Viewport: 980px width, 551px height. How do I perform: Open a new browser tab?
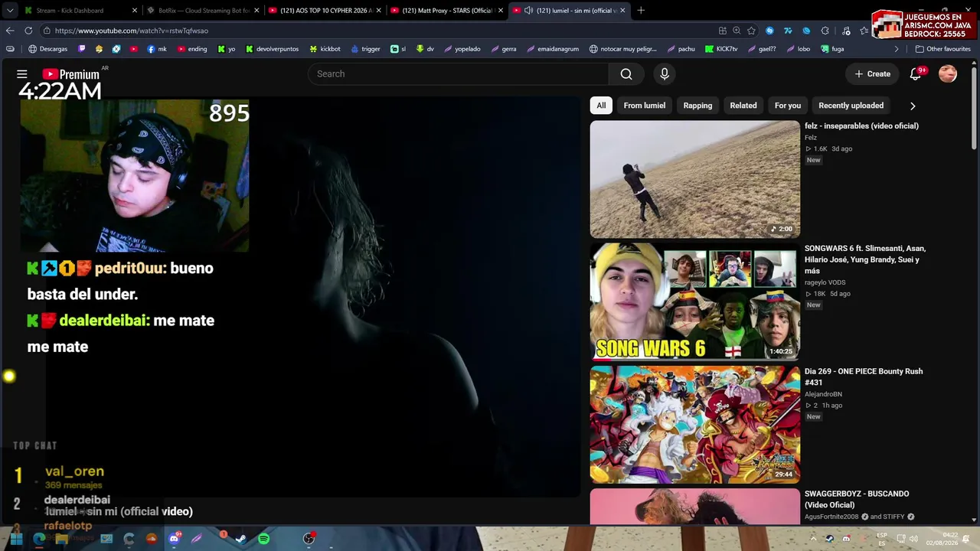641,11
